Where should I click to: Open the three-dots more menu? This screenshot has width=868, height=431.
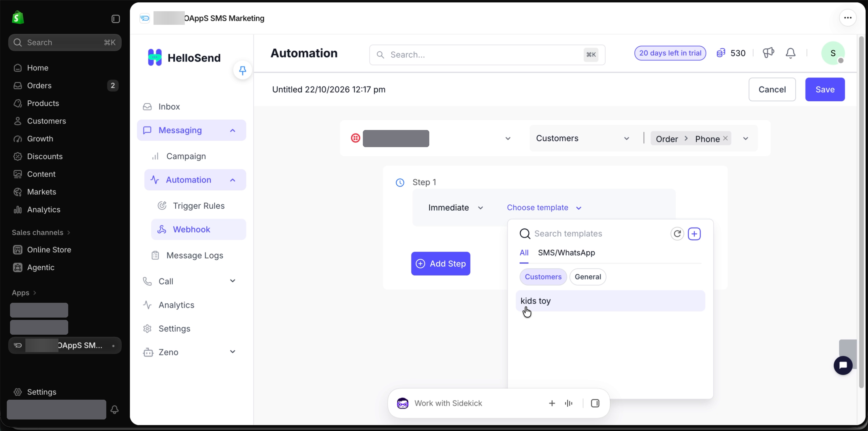pyautogui.click(x=847, y=18)
